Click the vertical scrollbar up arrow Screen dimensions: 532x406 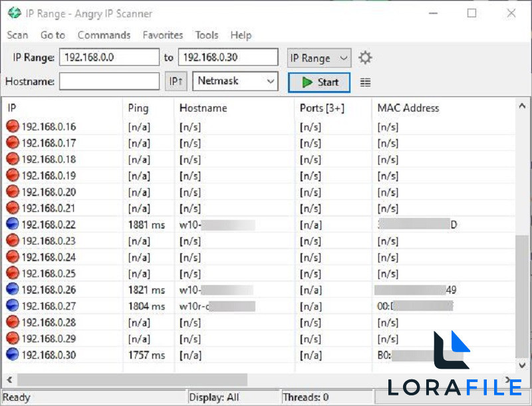click(522, 106)
